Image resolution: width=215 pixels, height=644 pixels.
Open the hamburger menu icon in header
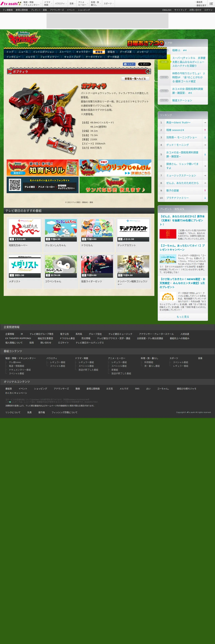pos(211,4)
